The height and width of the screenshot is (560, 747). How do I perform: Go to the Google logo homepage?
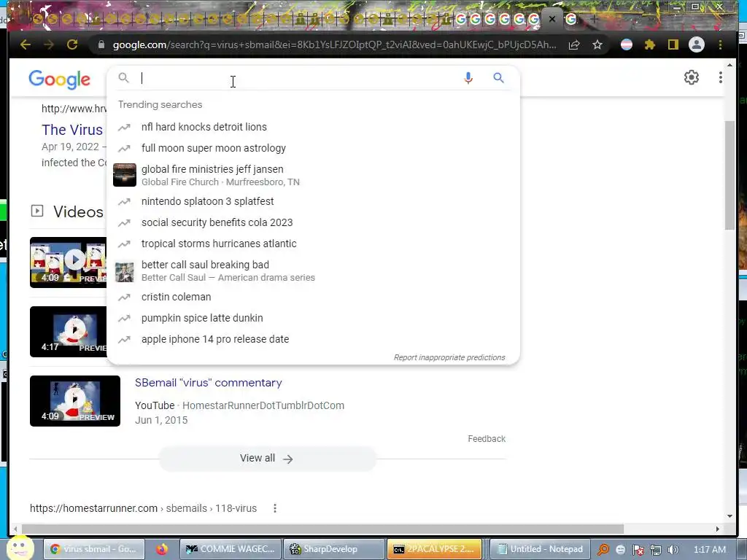[59, 79]
